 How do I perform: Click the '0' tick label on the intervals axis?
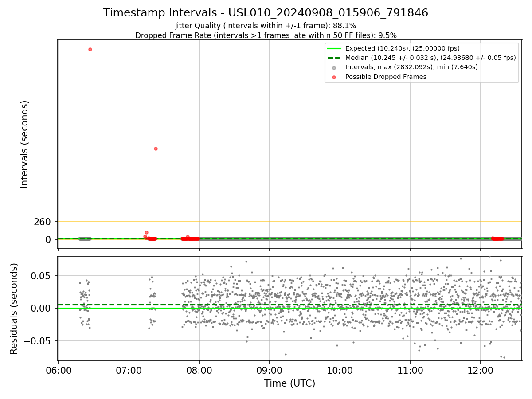49,239
